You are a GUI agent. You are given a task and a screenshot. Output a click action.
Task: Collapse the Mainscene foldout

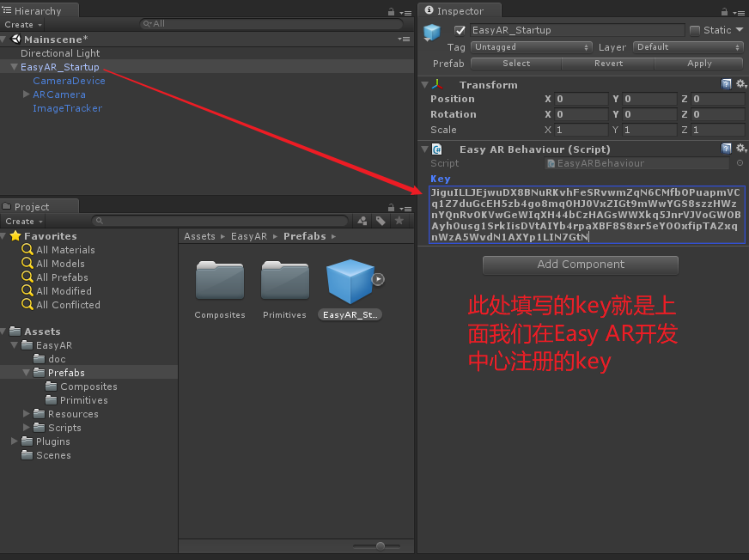point(3,40)
